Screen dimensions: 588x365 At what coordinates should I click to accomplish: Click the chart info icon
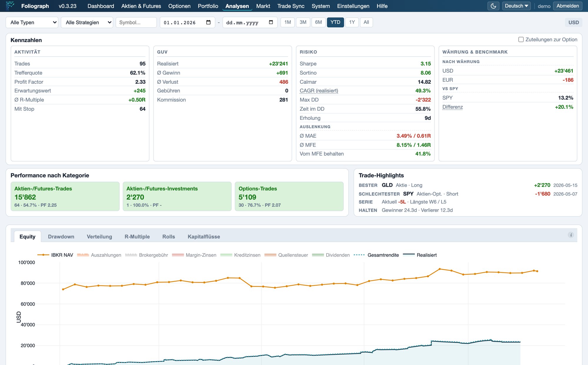coord(571,235)
